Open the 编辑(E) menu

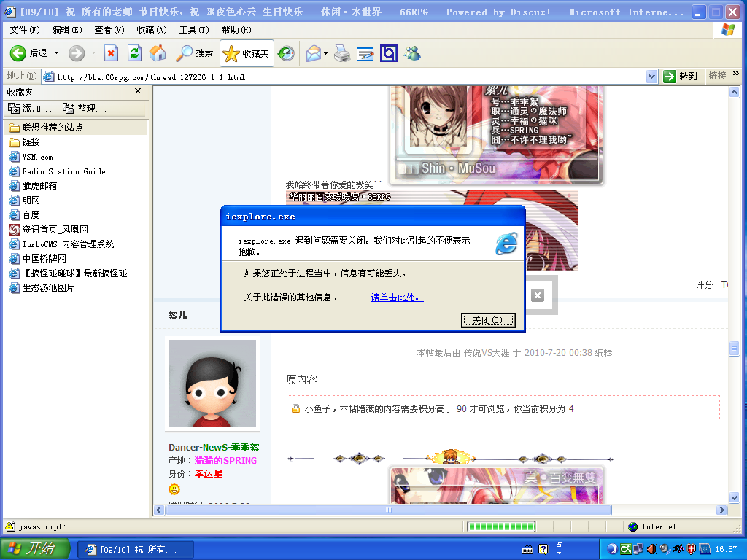click(66, 29)
